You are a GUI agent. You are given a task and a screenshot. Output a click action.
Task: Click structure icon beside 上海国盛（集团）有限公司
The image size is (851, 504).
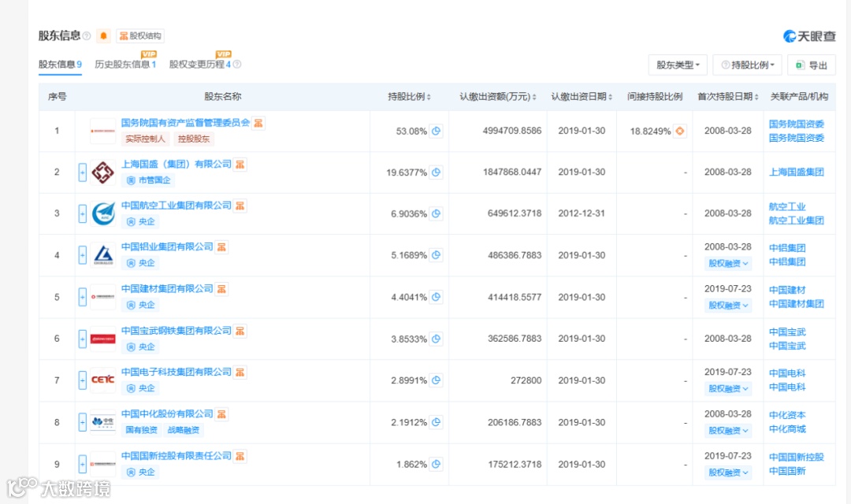[240, 165]
